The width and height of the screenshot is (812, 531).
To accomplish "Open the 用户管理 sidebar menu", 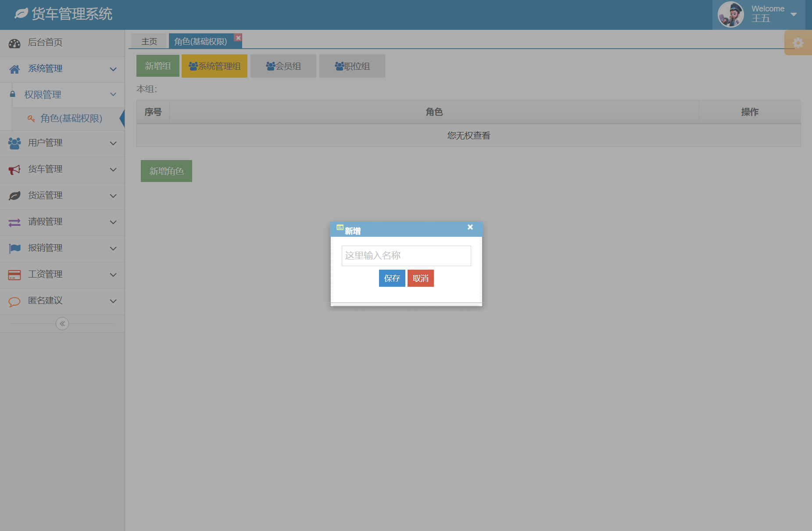I will coord(62,143).
